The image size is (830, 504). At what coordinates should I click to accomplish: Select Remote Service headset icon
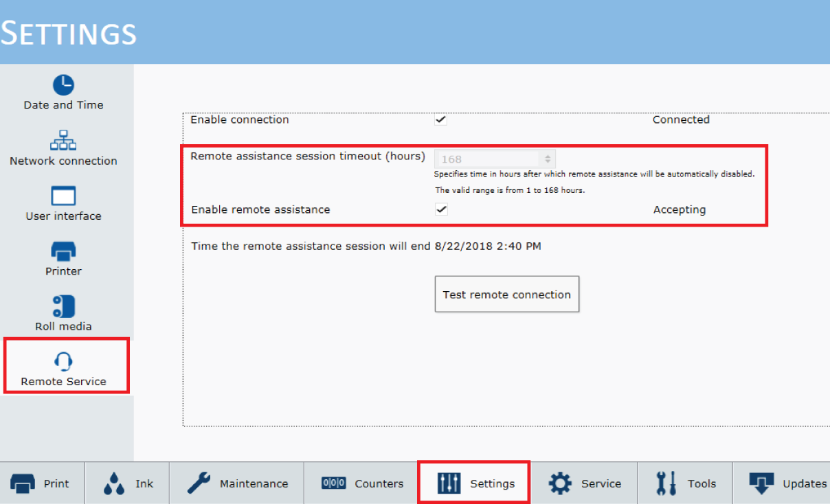tap(63, 361)
